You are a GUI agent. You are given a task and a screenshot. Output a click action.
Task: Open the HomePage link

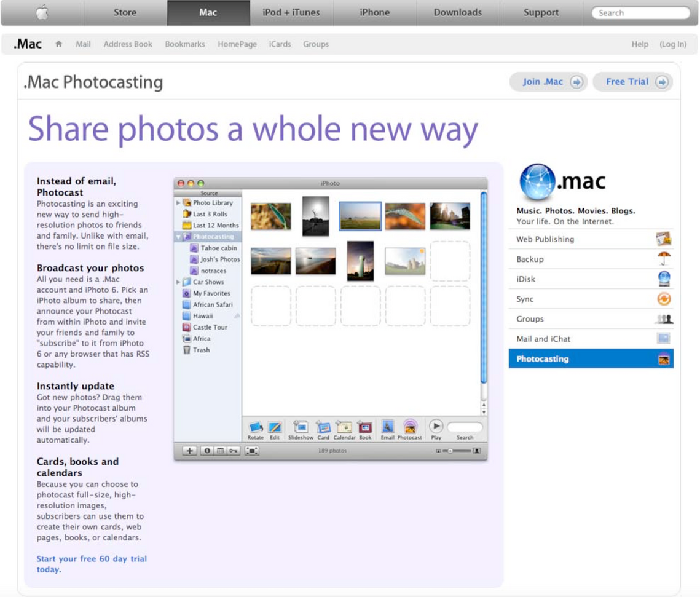pos(237,44)
